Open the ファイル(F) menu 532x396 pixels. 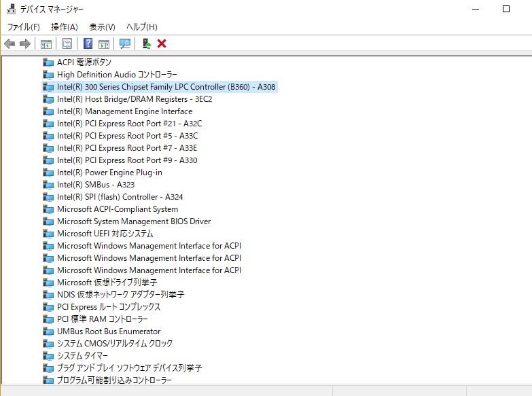[23, 26]
